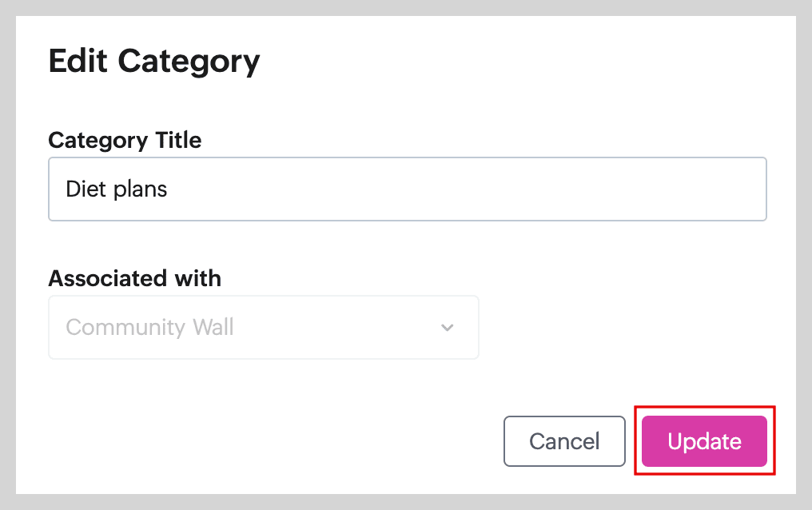812x510 pixels.
Task: Open the Associated with dropdown
Action: point(264,328)
